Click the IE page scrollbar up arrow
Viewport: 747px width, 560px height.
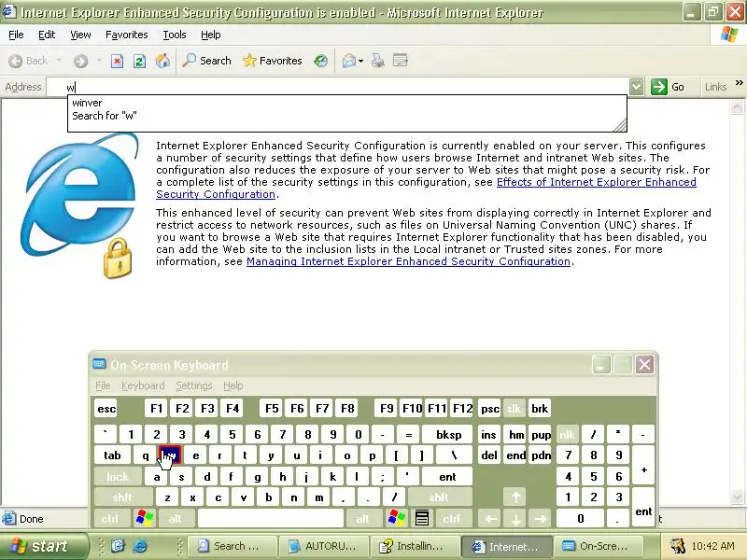click(x=737, y=106)
